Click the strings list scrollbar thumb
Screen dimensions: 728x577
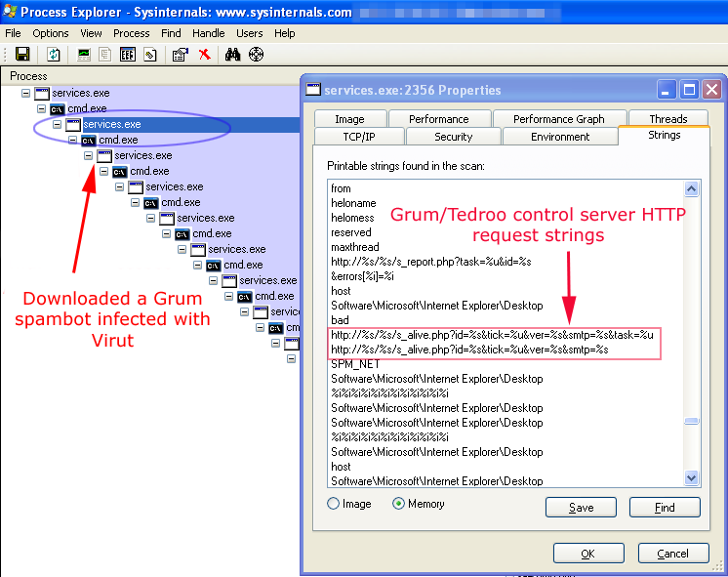(x=691, y=421)
